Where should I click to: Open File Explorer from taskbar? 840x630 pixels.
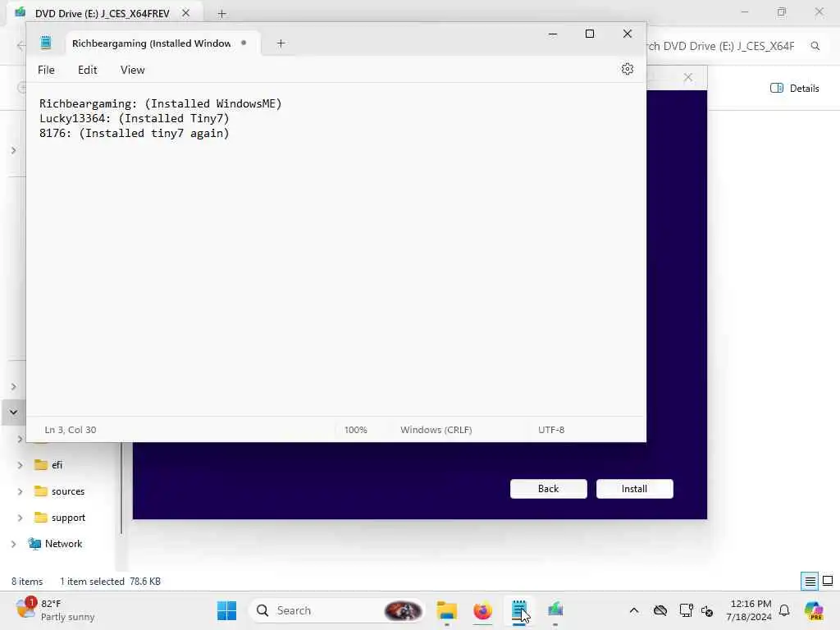(446, 610)
